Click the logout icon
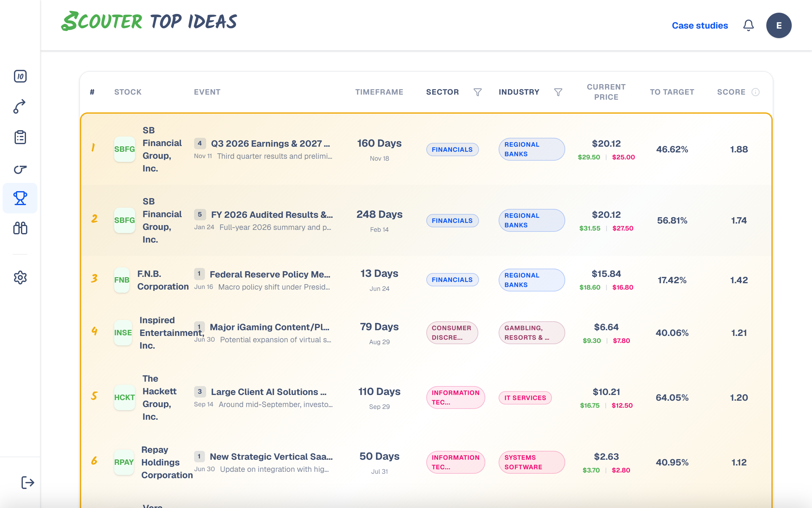 28,483
